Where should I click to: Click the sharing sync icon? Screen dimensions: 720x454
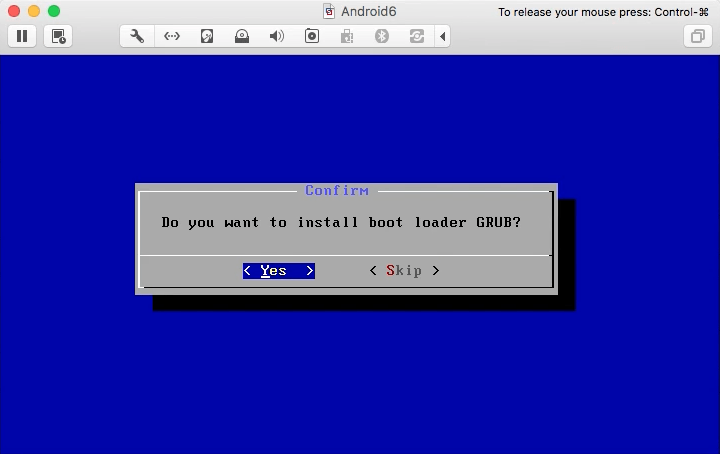[x=416, y=36]
